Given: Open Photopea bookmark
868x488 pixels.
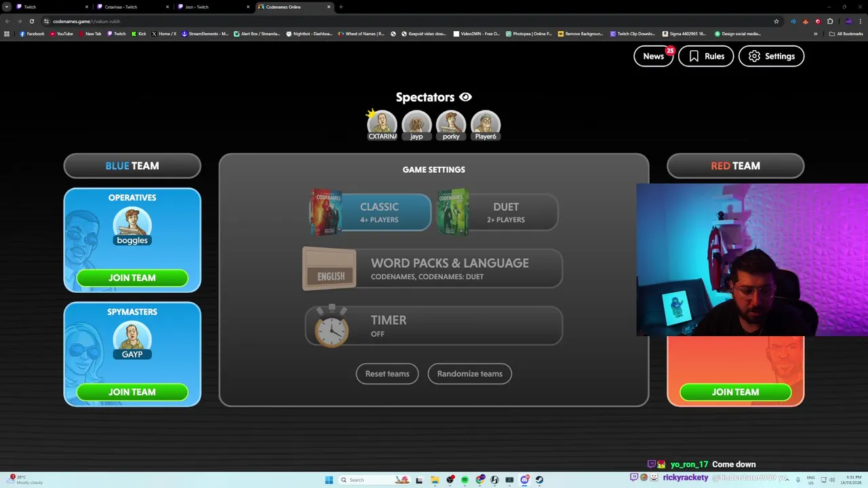Looking at the screenshot, I should pyautogui.click(x=529, y=34).
